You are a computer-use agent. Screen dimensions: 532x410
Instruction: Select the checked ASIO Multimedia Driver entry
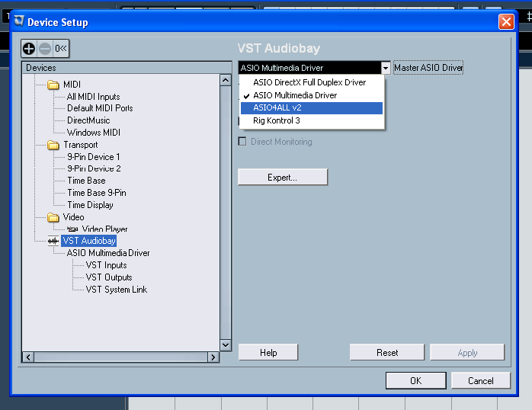(295, 95)
